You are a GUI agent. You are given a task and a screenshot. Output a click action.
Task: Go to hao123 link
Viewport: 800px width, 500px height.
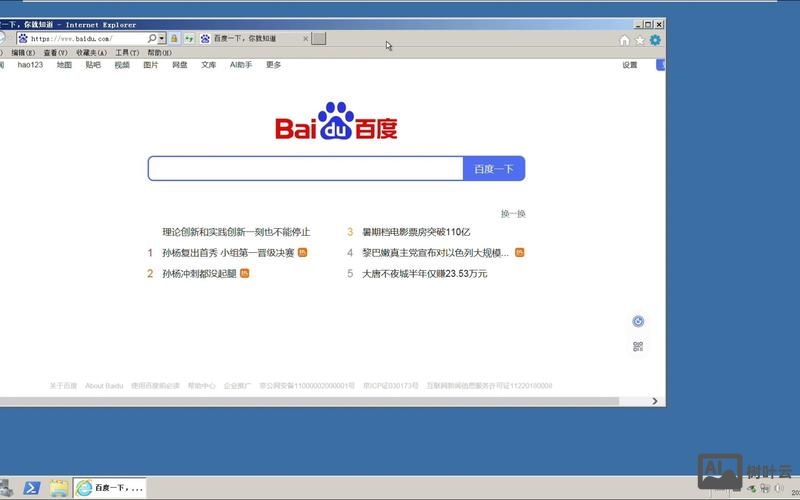[x=30, y=65]
